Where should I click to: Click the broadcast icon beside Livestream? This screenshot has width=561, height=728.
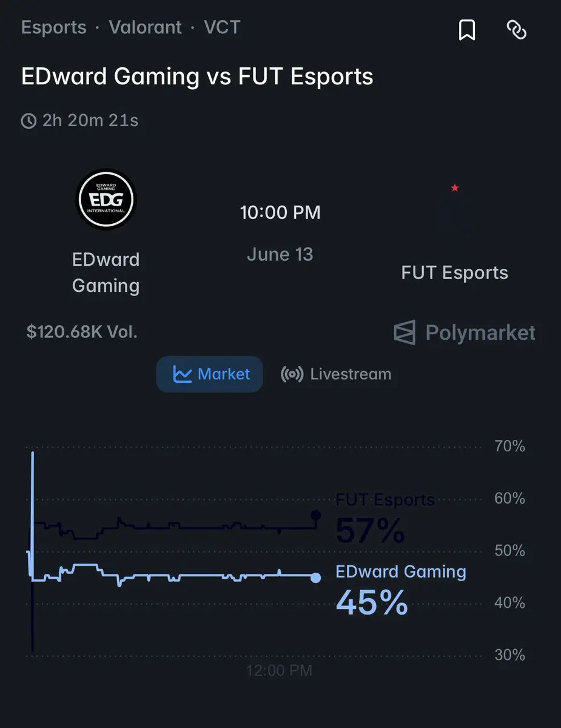(292, 374)
